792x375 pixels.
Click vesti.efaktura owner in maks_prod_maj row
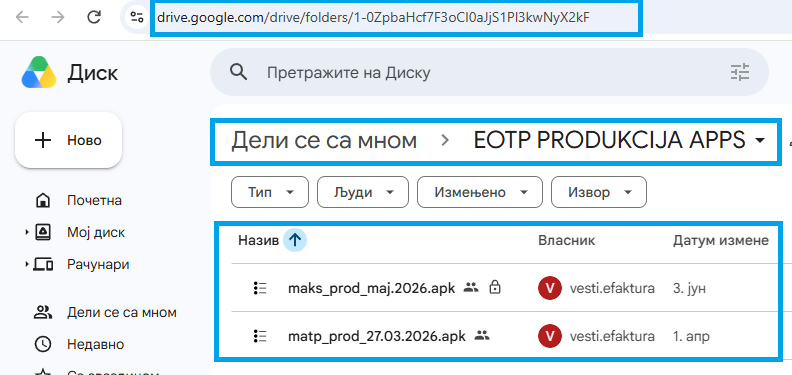(x=612, y=289)
